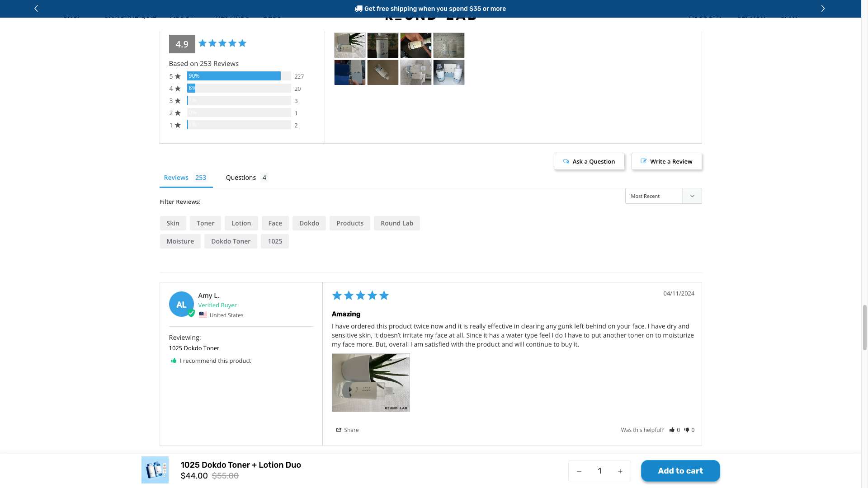Filter reviews by Toner tag
Image resolution: width=868 pixels, height=488 pixels.
click(205, 223)
